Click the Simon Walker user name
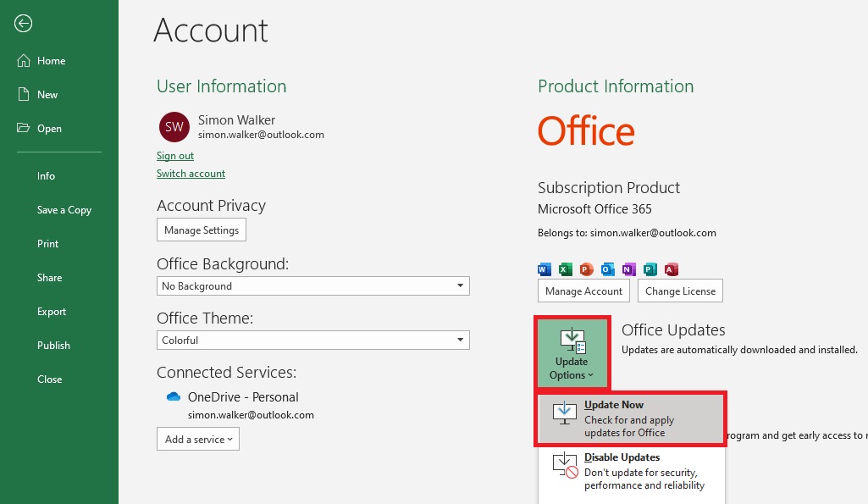Viewport: 868px width, 504px height. pos(236,119)
